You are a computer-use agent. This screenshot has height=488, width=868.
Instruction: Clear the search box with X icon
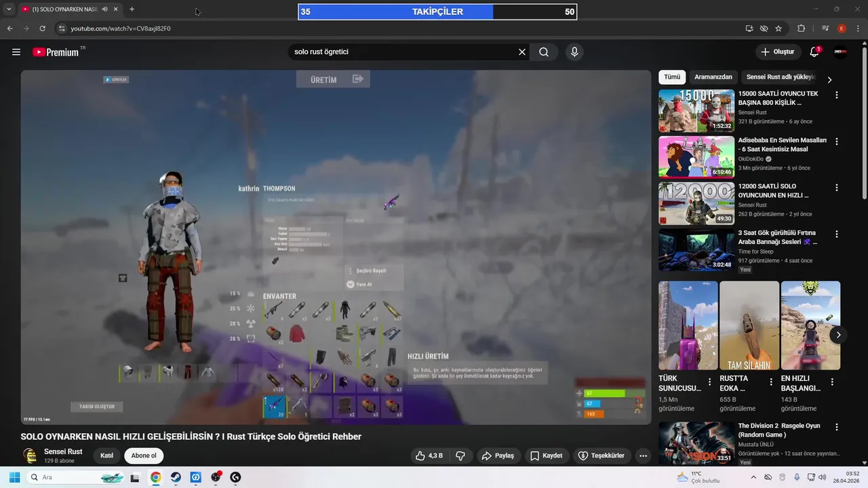click(x=522, y=52)
